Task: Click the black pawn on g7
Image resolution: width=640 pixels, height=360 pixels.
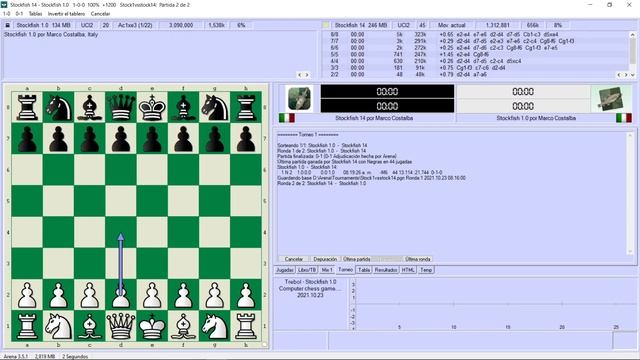Action: coord(215,139)
